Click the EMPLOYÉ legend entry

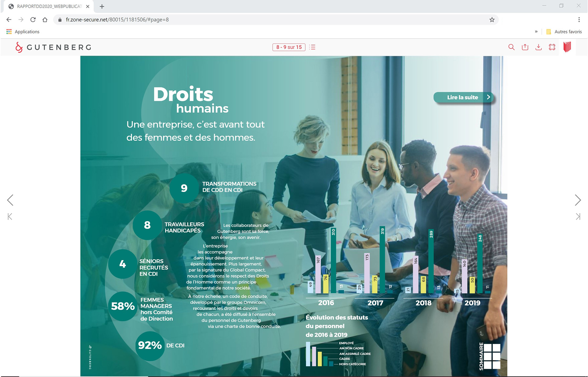coord(346,343)
